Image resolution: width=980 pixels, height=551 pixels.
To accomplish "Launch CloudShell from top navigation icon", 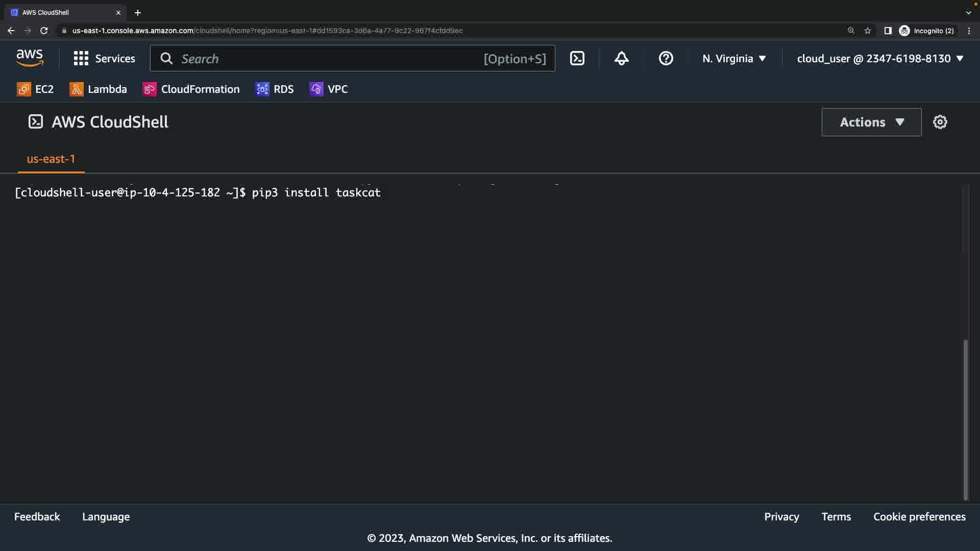I will tap(577, 59).
